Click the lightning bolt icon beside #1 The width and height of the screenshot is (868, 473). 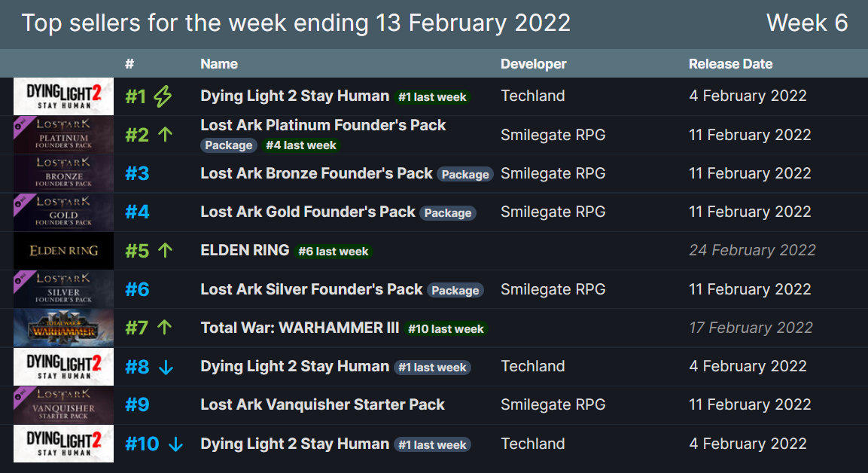[163, 96]
